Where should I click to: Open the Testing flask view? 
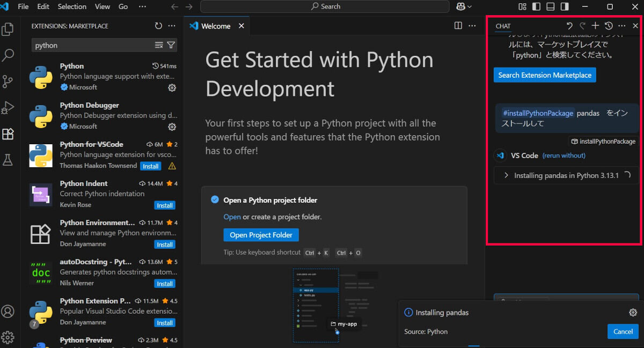tap(8, 159)
